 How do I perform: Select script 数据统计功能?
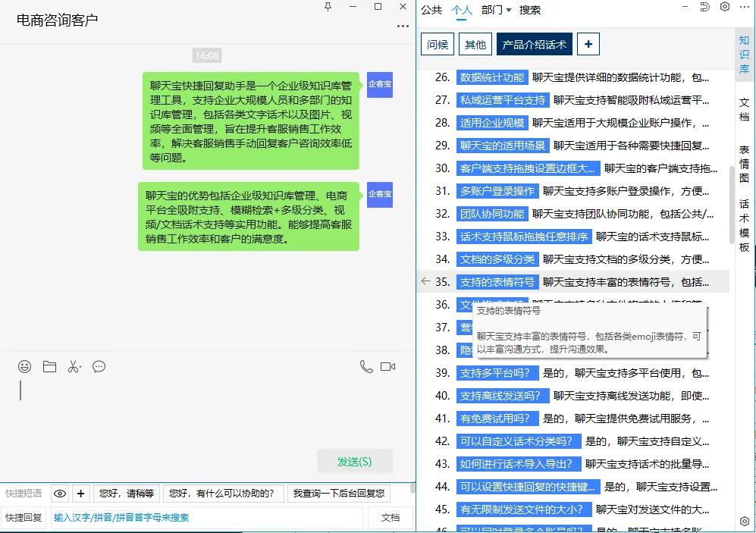[492, 77]
